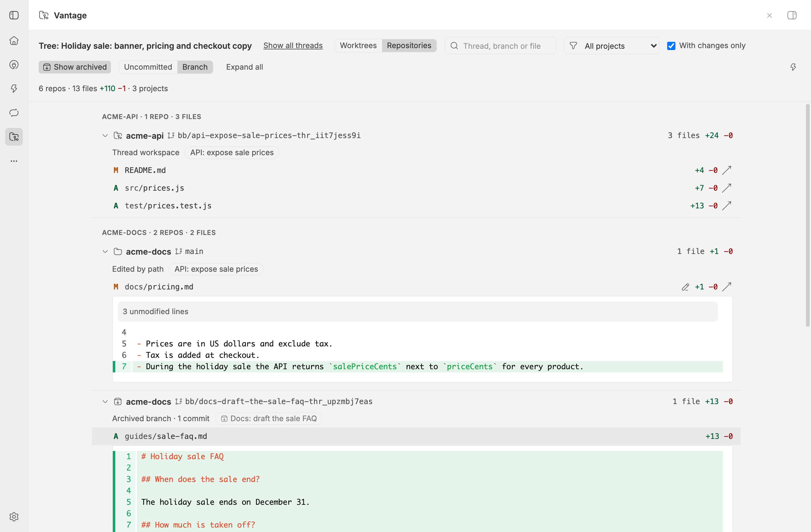811x532 pixels.
Task: Click the filter funnel icon
Action: tap(573, 46)
